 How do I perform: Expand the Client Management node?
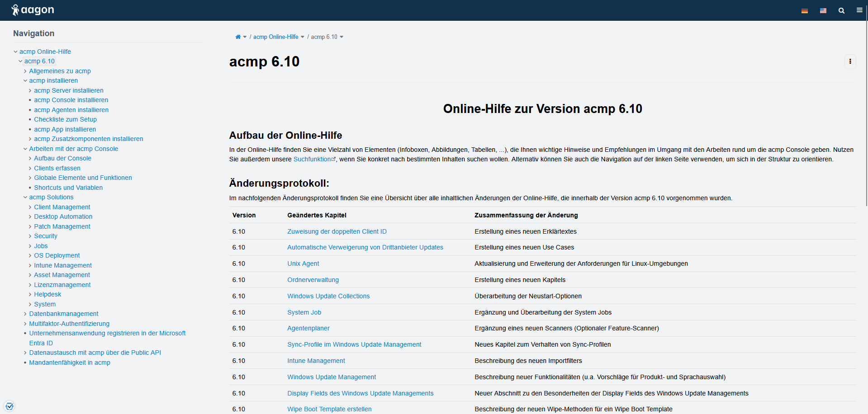[x=30, y=207]
